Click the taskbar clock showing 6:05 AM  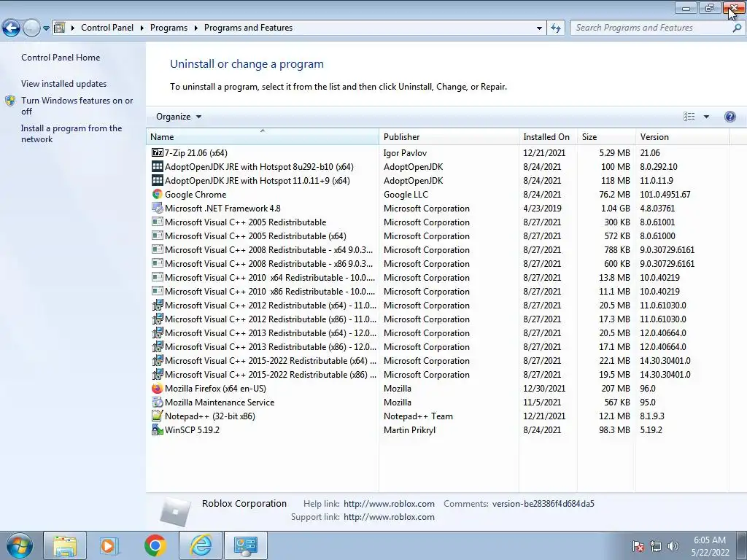pyautogui.click(x=710, y=546)
